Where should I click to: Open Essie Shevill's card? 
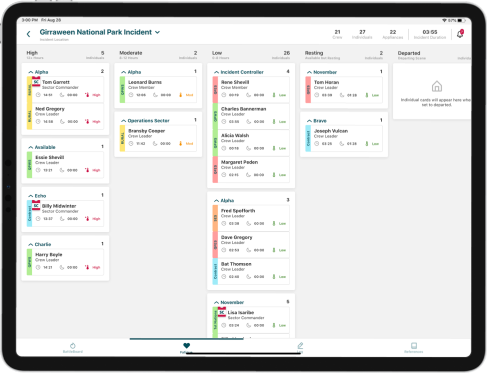tap(65, 165)
